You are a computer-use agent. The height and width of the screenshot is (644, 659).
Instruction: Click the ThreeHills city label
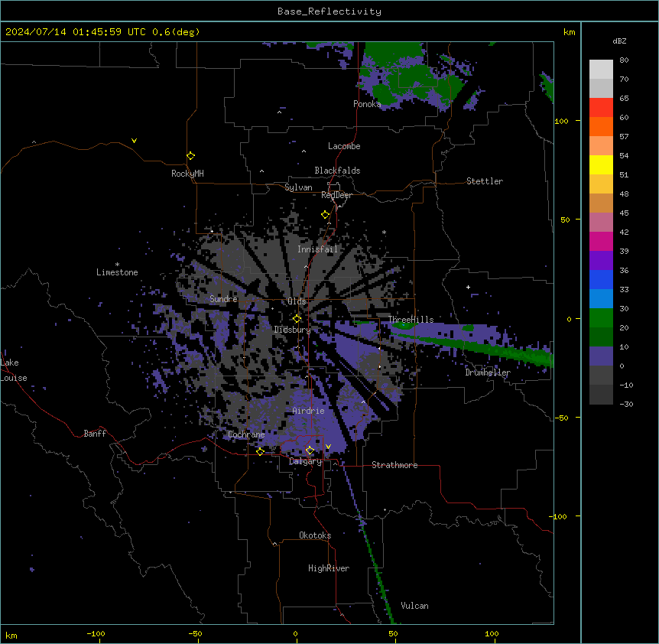pyautogui.click(x=411, y=320)
